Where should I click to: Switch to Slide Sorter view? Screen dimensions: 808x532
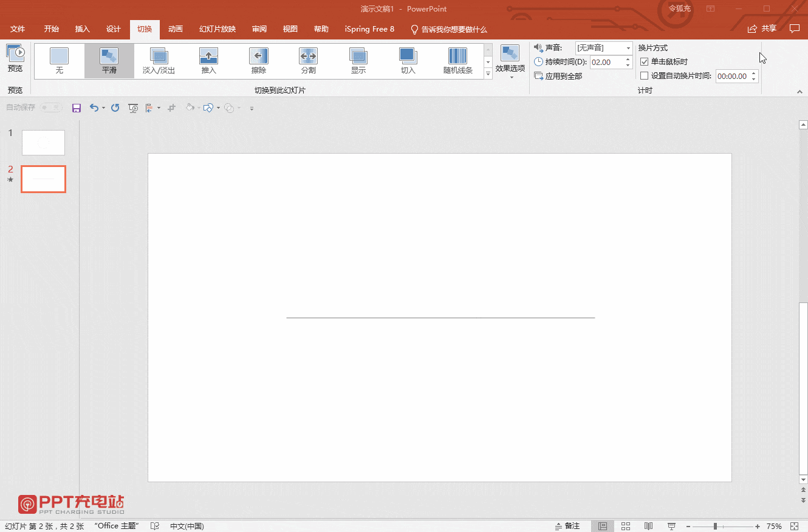[626, 526]
